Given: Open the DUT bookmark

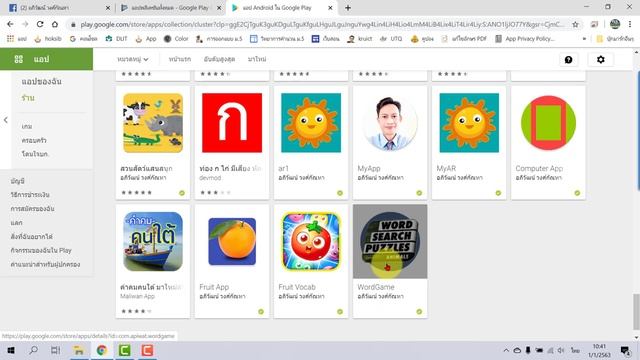Looking at the screenshot, I should [x=116, y=39].
